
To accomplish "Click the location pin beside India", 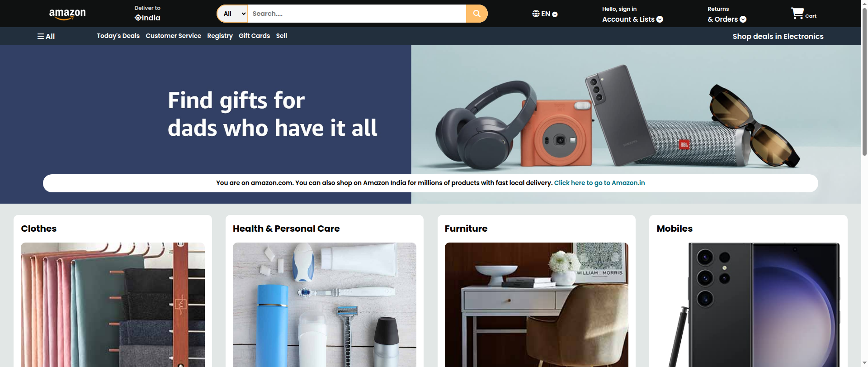I will 138,18.
